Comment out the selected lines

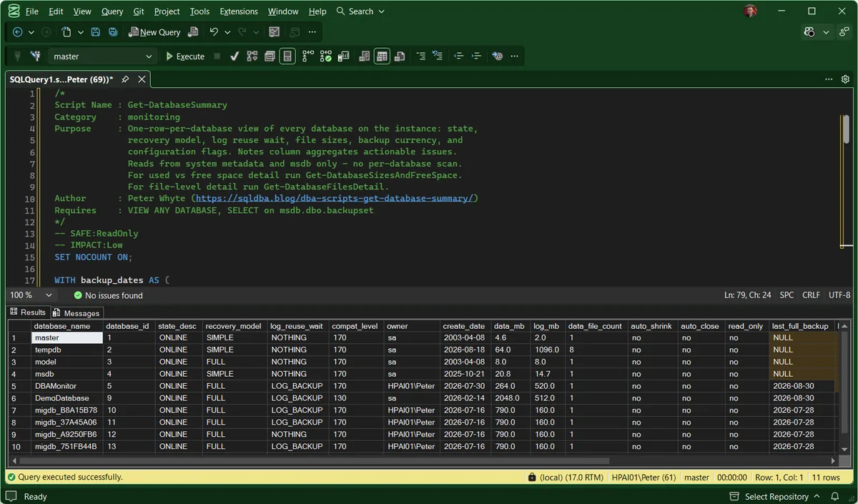tap(420, 56)
